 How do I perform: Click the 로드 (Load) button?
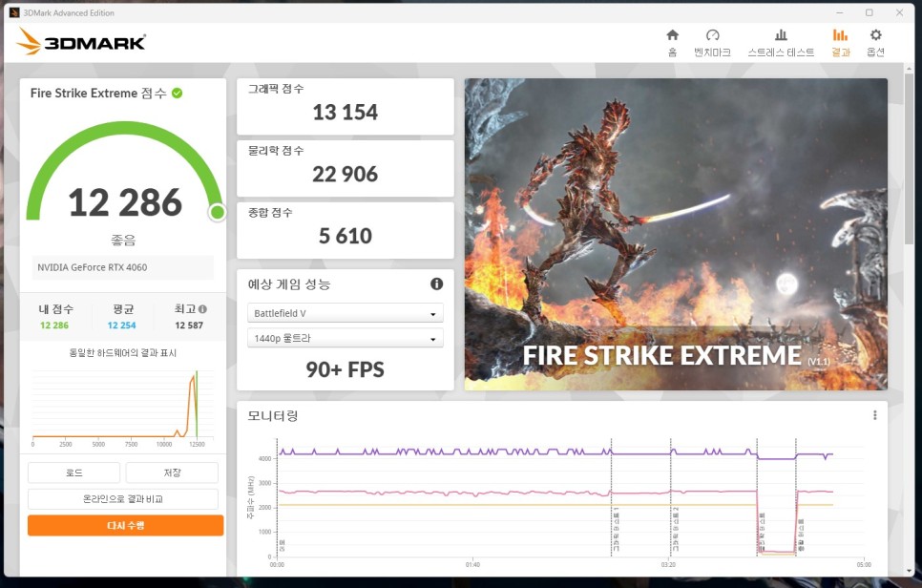point(73,472)
